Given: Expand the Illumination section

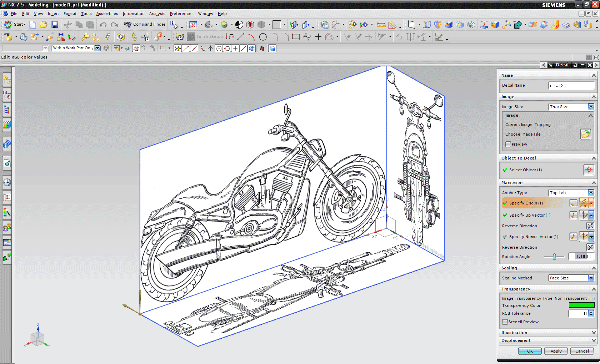Looking at the screenshot, I should pos(594,333).
